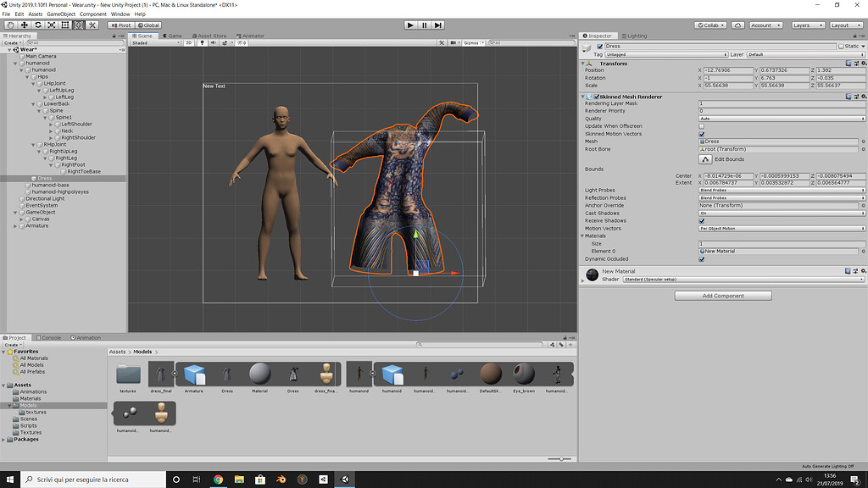Select the humanoid thumbnail in the Models folder
Image resolution: width=868 pixels, height=488 pixels.
(359, 374)
